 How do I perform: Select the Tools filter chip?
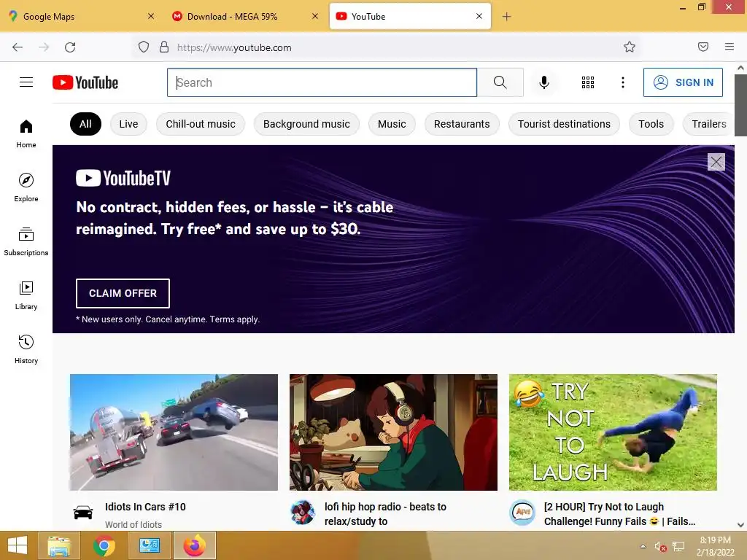651,124
